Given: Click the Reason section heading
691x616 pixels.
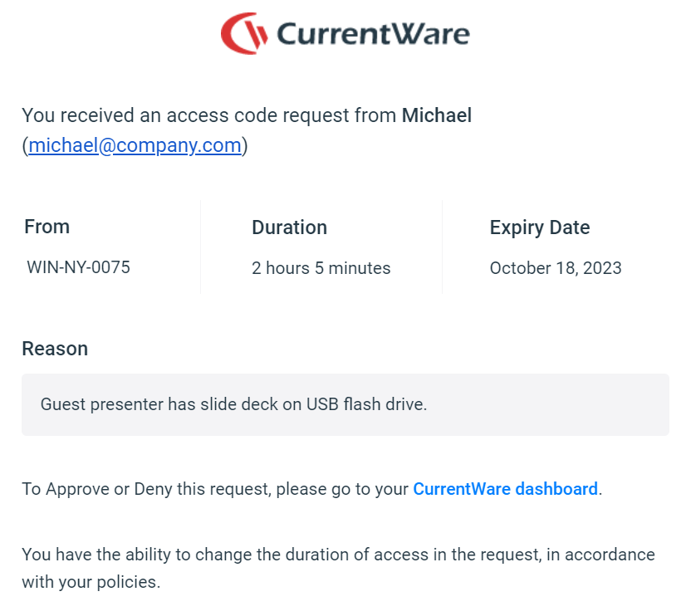Looking at the screenshot, I should click(x=55, y=349).
